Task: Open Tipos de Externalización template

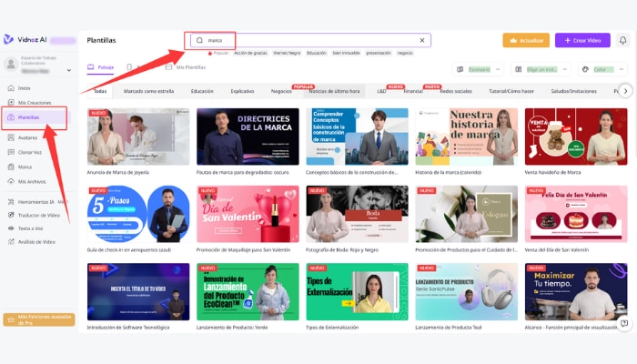Action: pyautogui.click(x=357, y=292)
